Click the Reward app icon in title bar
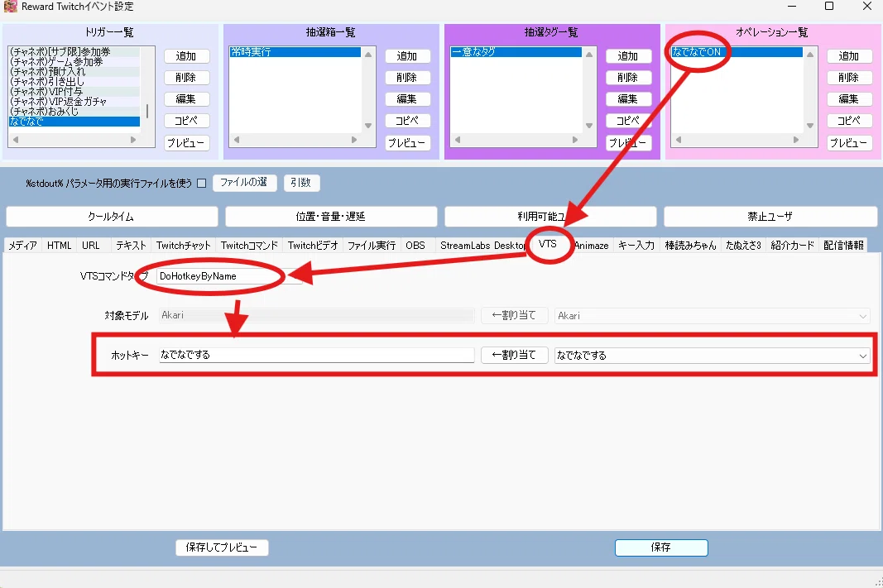883x588 pixels. [10, 6]
